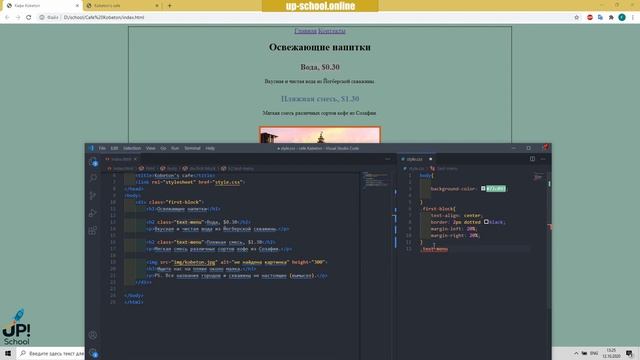Screen dimensions: 640x360
Task: Click h2.text-menu breadcrumb in index.html
Action: click(238, 168)
